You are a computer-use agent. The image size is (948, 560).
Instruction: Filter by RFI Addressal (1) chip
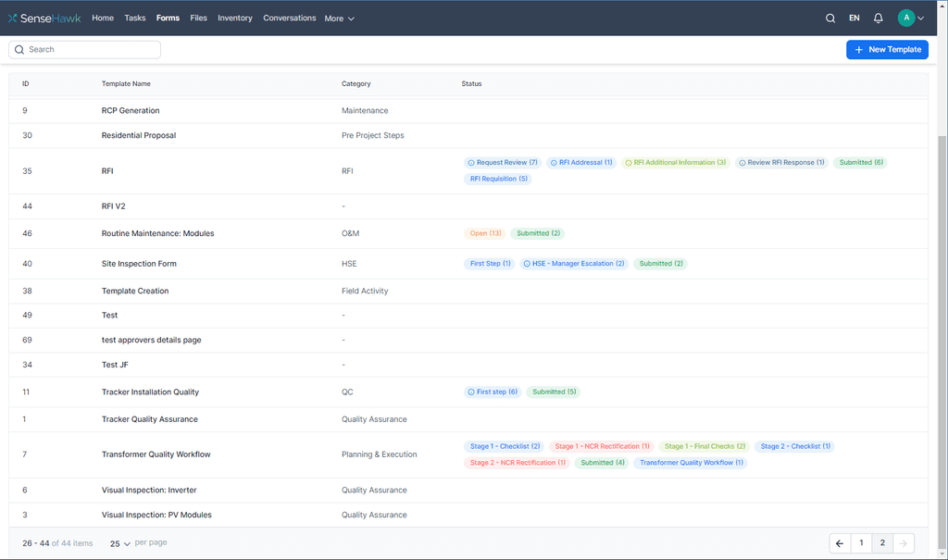pos(581,163)
